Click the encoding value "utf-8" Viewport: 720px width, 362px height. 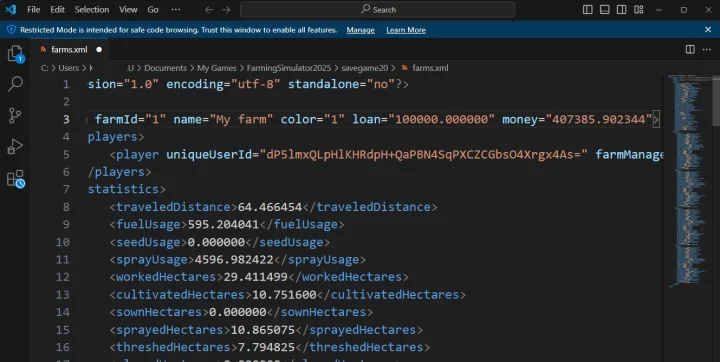[255, 85]
